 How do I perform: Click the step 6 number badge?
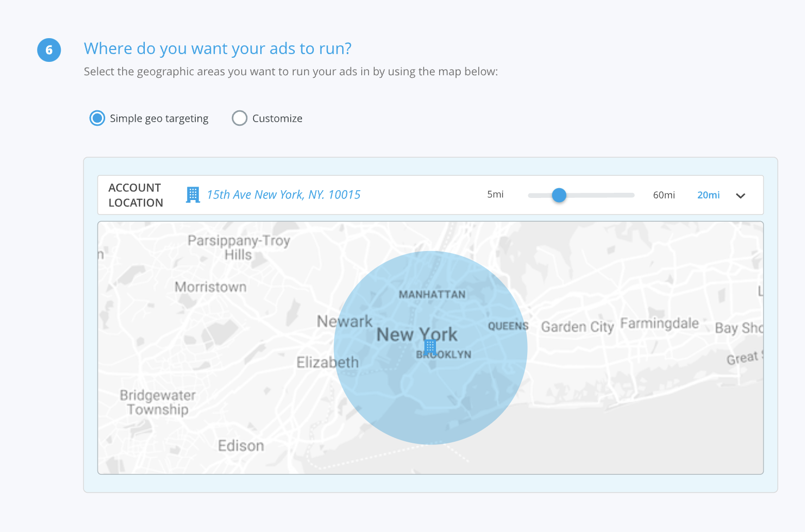click(49, 50)
